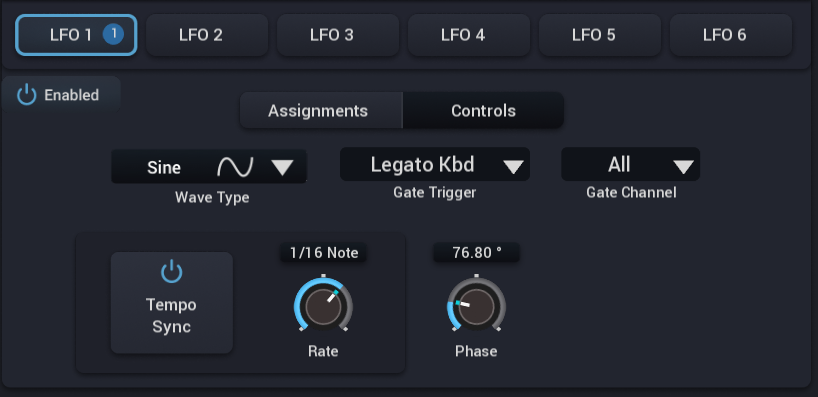This screenshot has width=818, height=397.
Task: Click the blue assignment count badge on LFO 1
Action: pyautogui.click(x=113, y=35)
